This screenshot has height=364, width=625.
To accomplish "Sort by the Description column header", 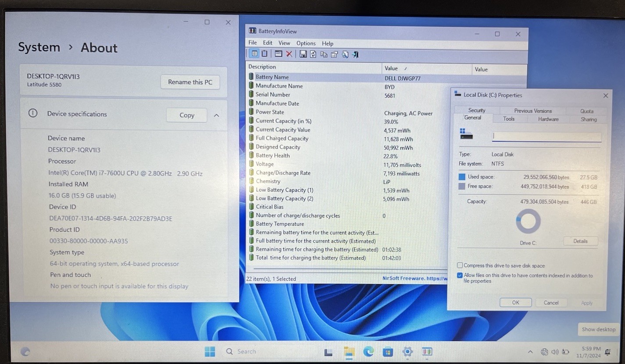I will pos(313,67).
